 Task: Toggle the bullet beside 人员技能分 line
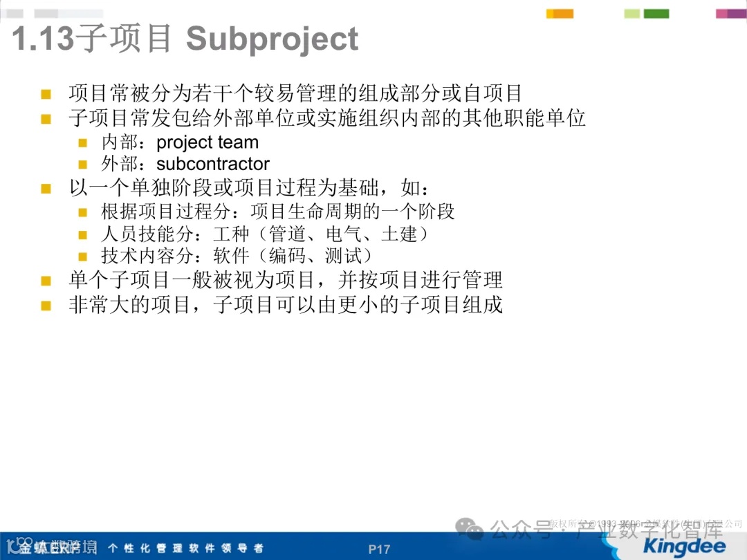[x=82, y=234]
